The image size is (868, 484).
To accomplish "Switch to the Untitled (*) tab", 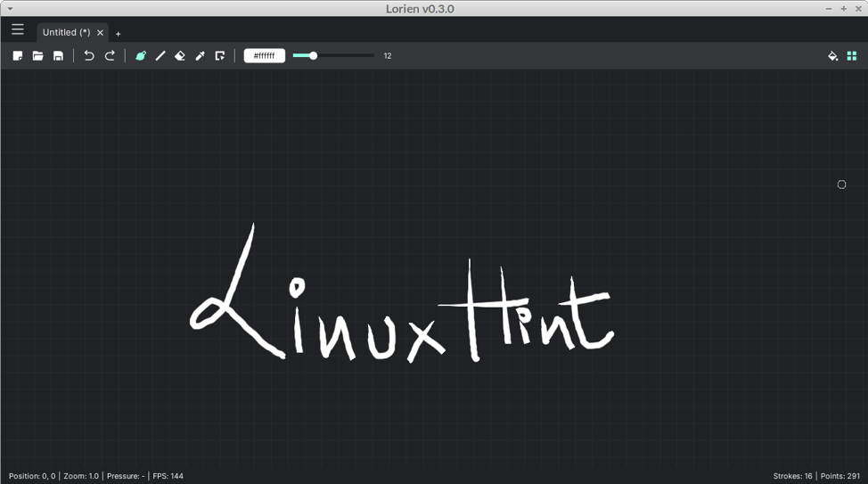I will (67, 33).
